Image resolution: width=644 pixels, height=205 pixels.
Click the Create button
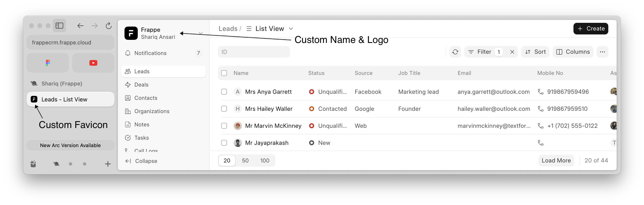point(590,28)
